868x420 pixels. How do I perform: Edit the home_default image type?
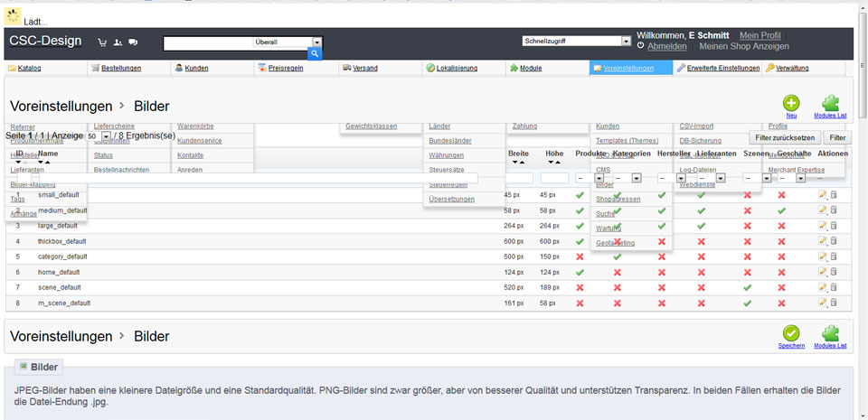pos(823,272)
